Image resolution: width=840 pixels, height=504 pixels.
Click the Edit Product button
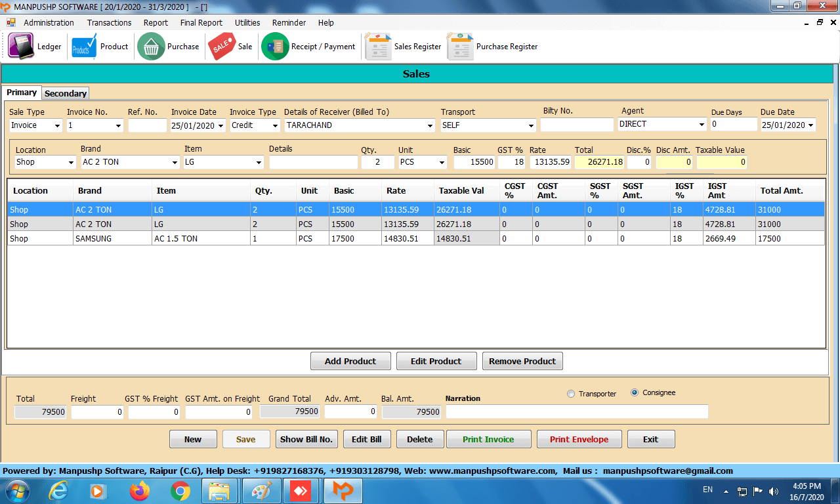pyautogui.click(x=436, y=361)
